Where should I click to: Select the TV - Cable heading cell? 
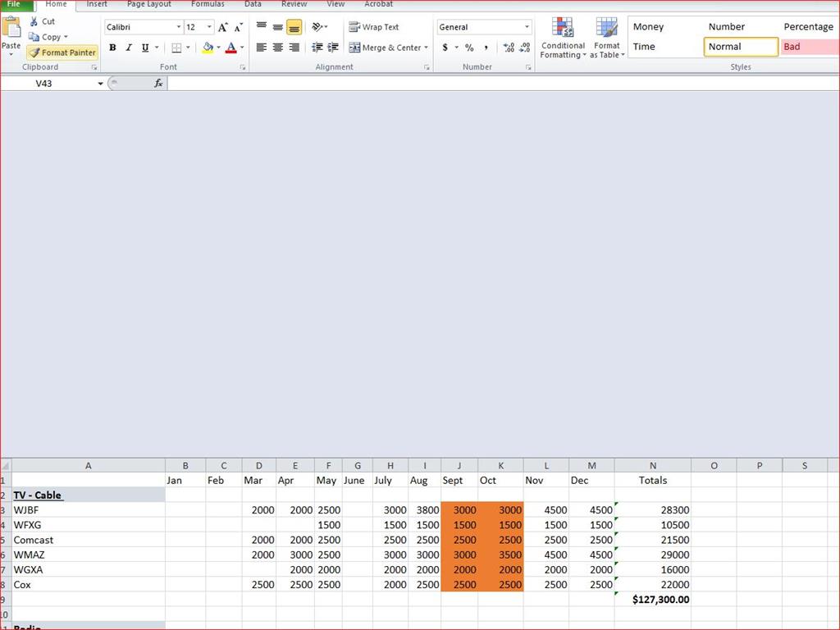pyautogui.click(x=89, y=495)
